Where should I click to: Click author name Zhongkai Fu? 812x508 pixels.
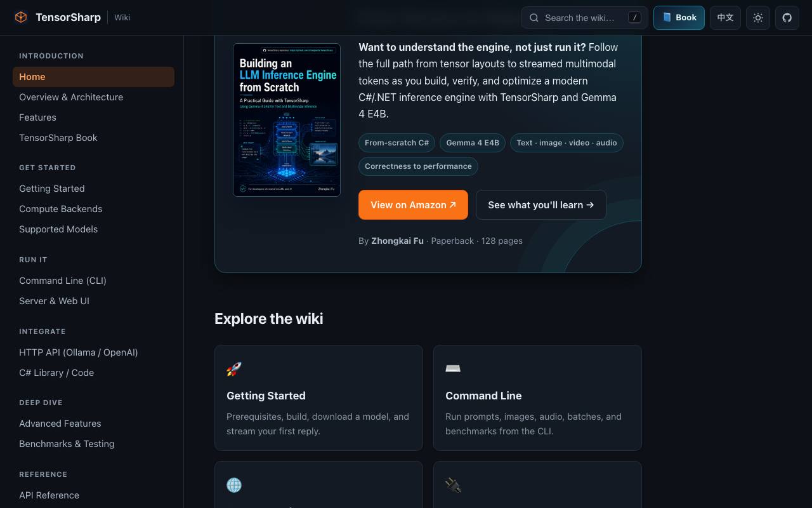tap(397, 241)
